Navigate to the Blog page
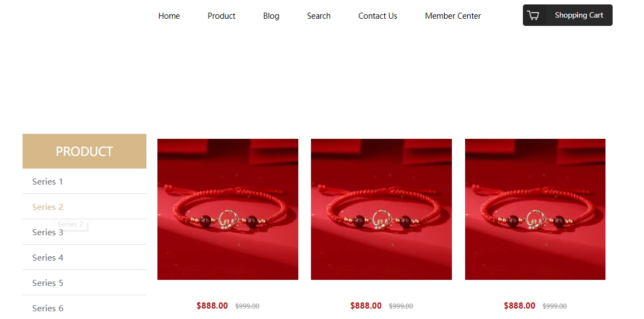The width and height of the screenshot is (644, 319). [x=271, y=16]
